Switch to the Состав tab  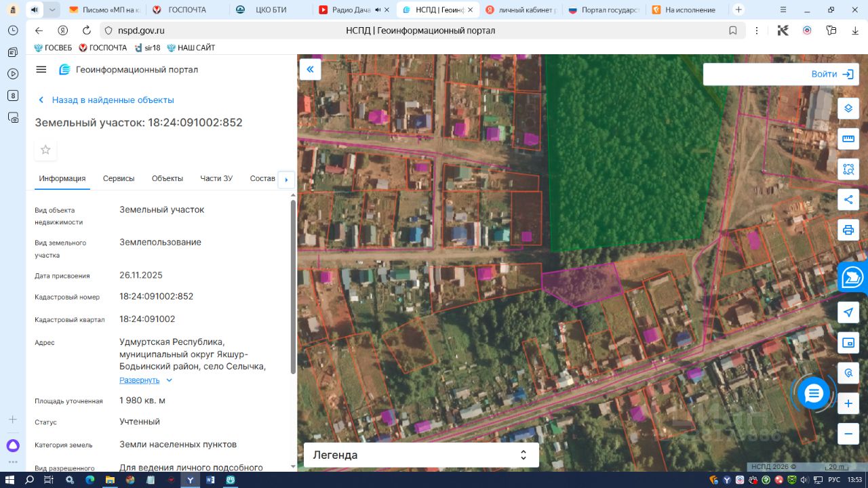[x=262, y=179]
